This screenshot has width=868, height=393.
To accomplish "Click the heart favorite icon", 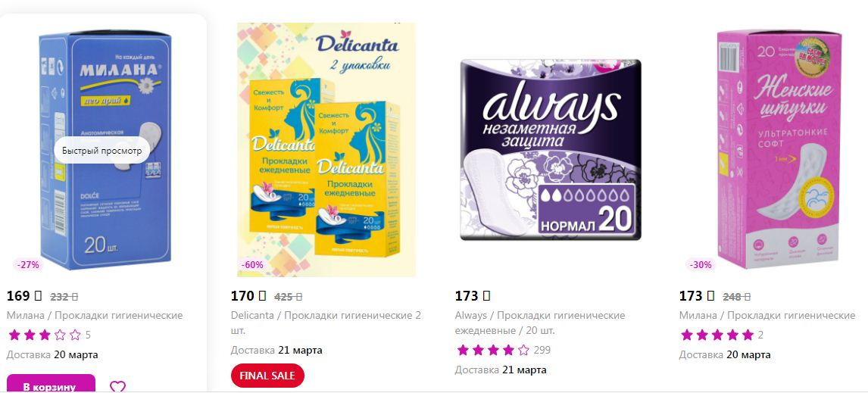I will click(117, 386).
